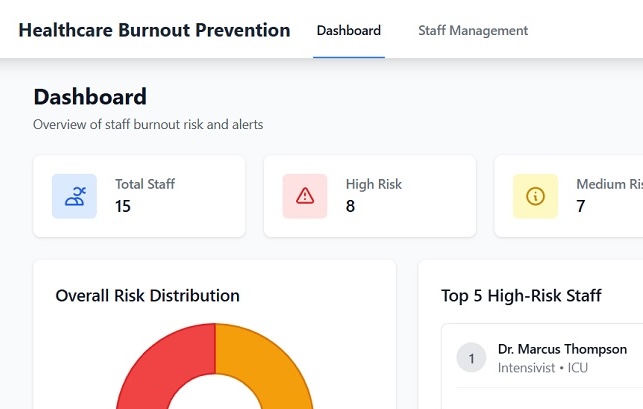
Task: Click the rank 1 badge beside Dr. Marcus Thompson
Action: click(471, 358)
